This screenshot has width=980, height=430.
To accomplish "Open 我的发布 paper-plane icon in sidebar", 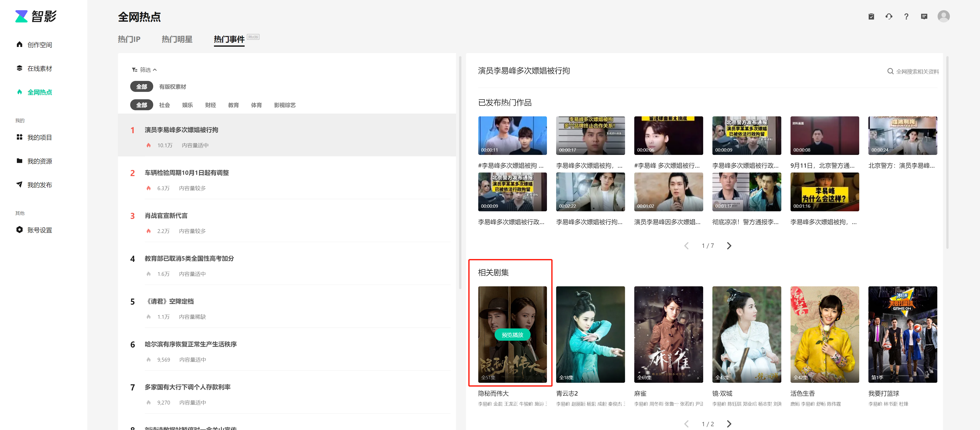I will tap(19, 185).
